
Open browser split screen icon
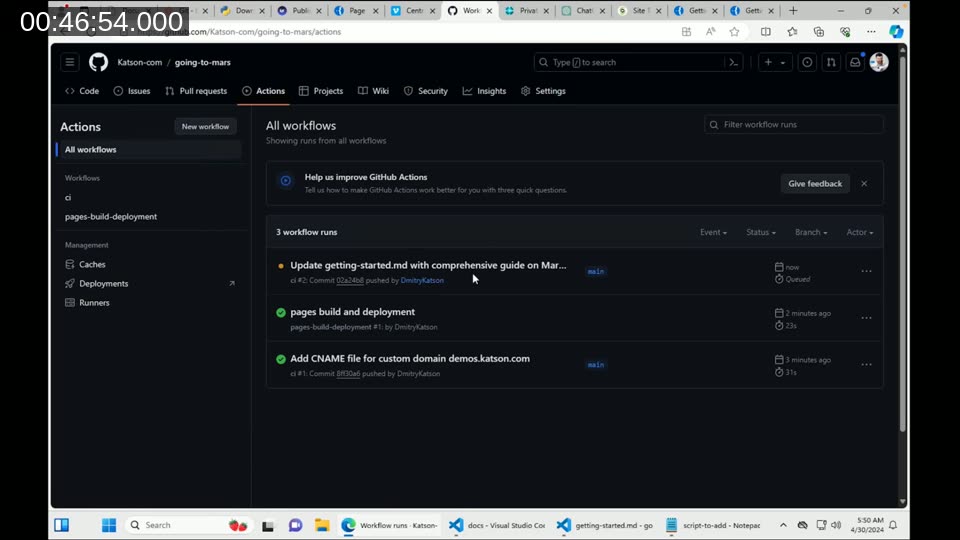[x=765, y=32]
